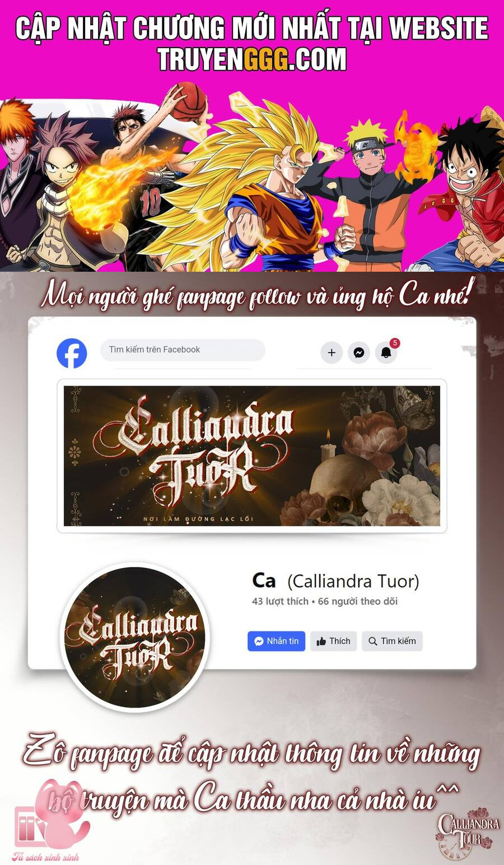Click the Tìm kiếm trên Facebook search field
The height and width of the screenshot is (865, 504).
click(x=183, y=350)
